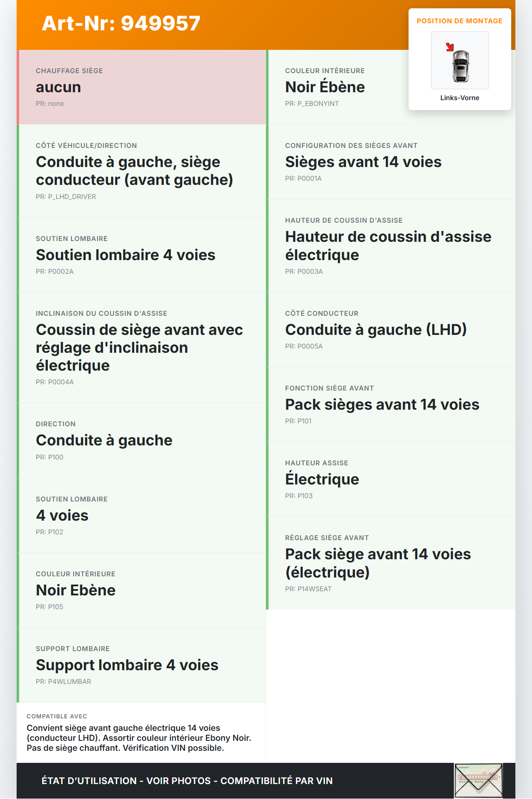Click Hauteur de coussin d'assise électrique
The width and height of the screenshot is (532, 799).
[x=388, y=246]
